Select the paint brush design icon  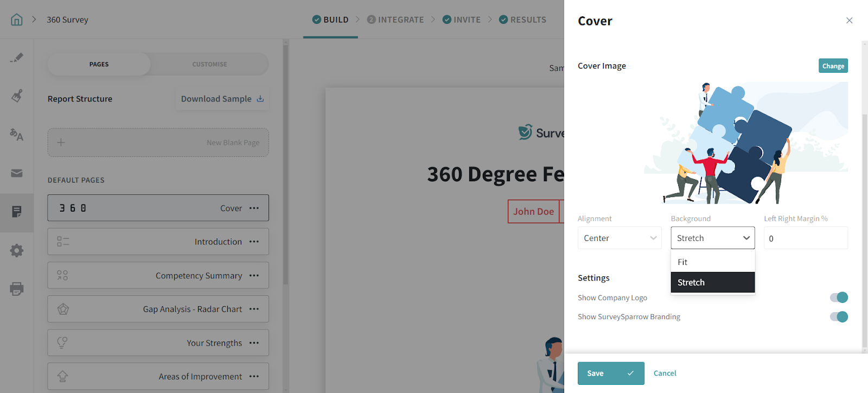pyautogui.click(x=17, y=96)
